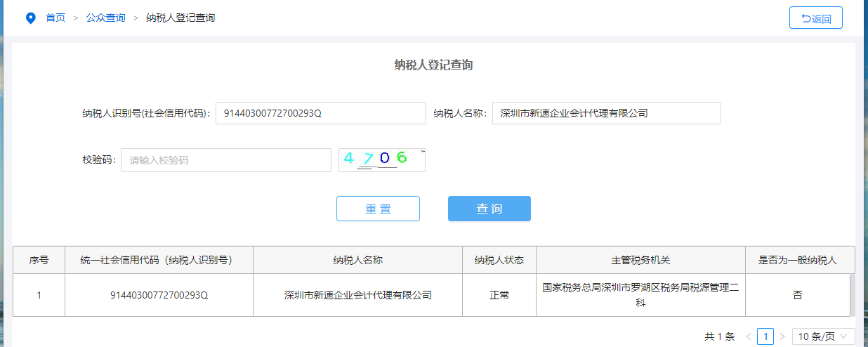The width and height of the screenshot is (868, 347).
Task: Select page 1 in pagination
Action: point(765,336)
